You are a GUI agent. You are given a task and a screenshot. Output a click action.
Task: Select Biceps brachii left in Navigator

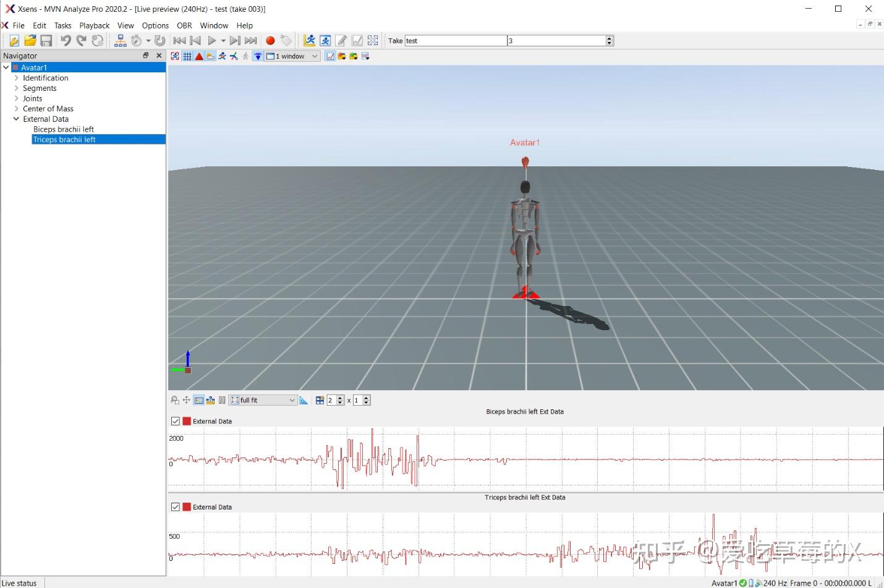pos(64,129)
